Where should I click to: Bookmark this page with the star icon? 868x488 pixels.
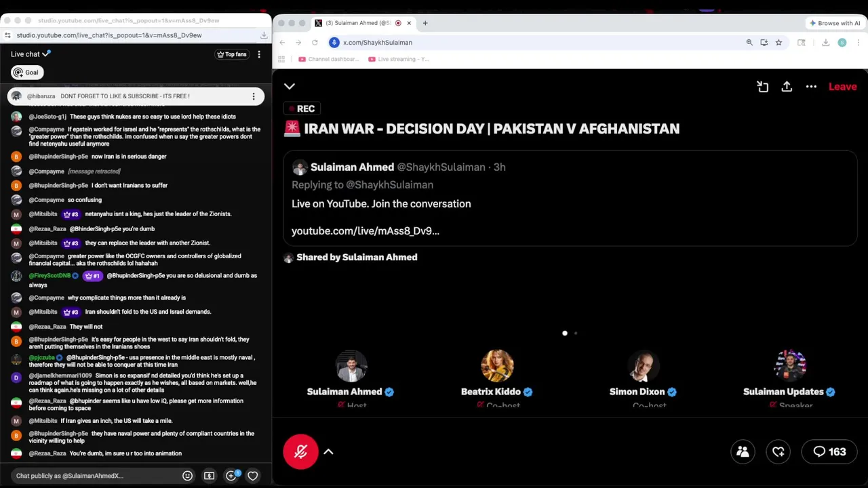click(x=778, y=42)
